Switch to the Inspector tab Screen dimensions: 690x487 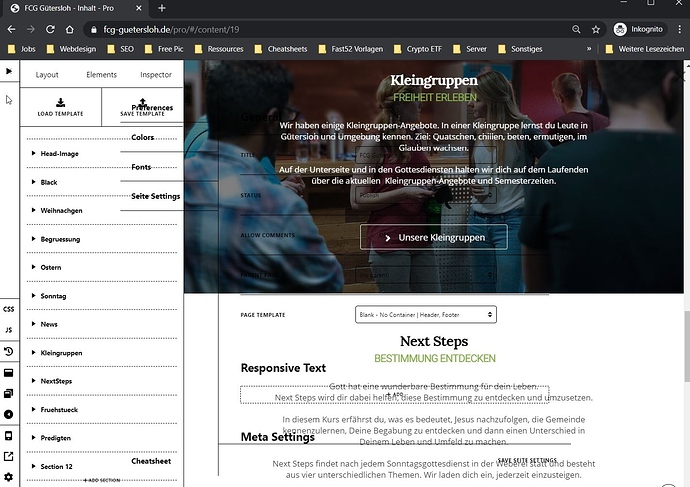pyautogui.click(x=155, y=74)
